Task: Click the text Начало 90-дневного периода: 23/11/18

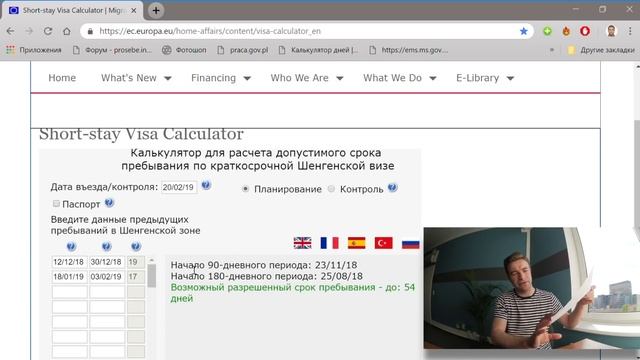Action: pos(264,265)
